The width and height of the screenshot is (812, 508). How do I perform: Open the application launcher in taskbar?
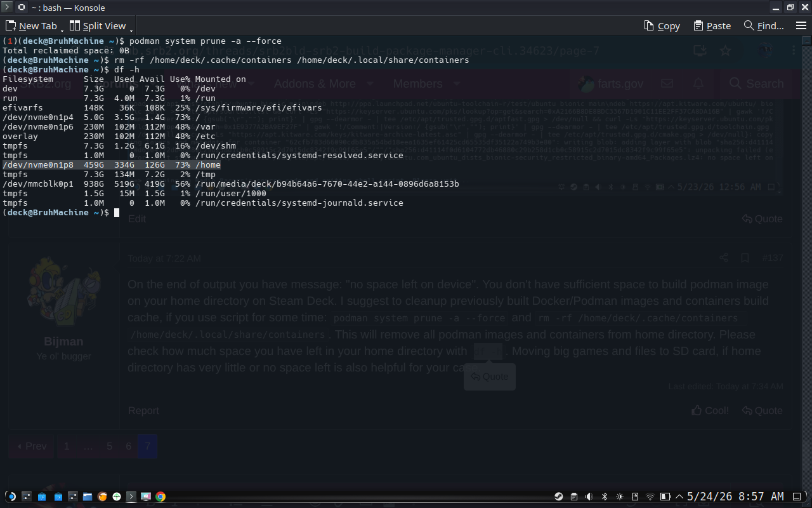[11, 497]
